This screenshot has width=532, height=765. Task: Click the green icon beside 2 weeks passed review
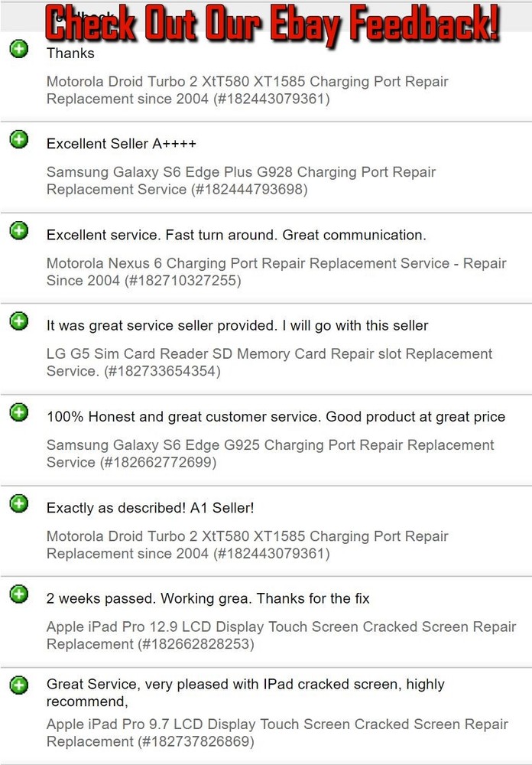coord(18,594)
